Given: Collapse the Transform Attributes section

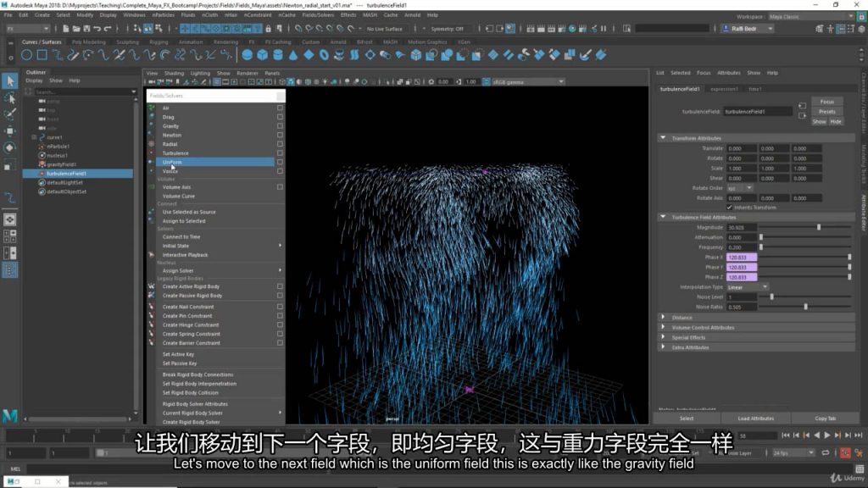Looking at the screenshot, I should (x=663, y=138).
